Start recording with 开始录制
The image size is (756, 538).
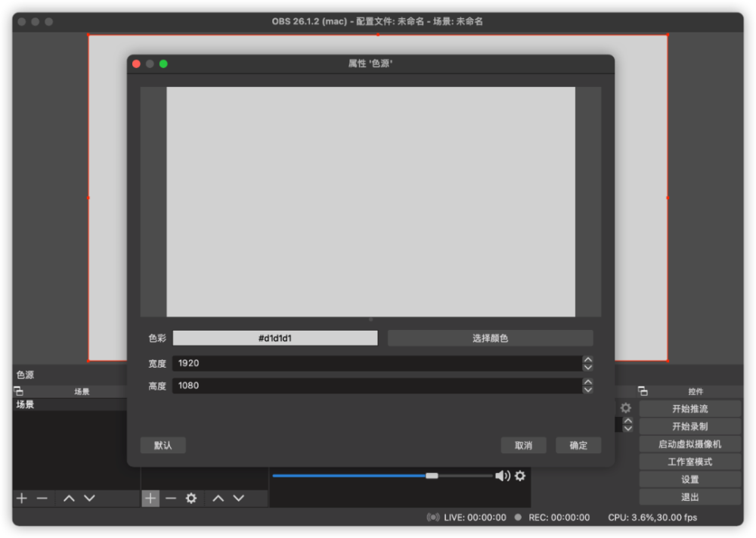[690, 427]
